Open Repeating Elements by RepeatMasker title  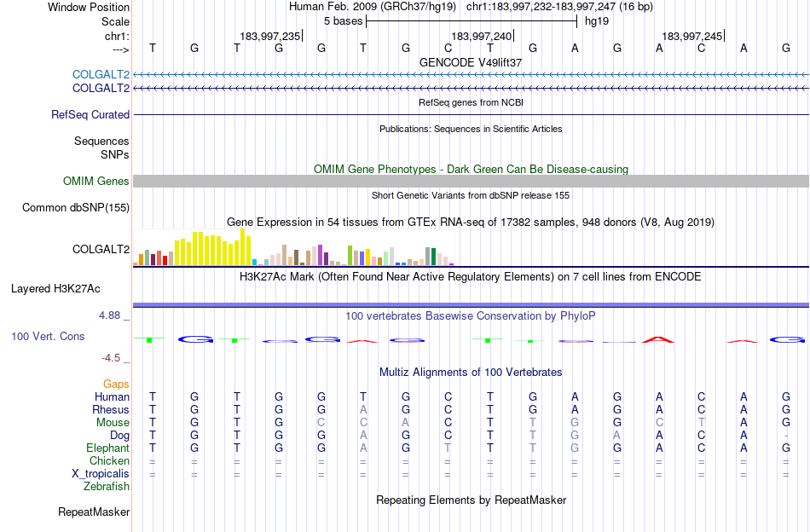(471, 500)
